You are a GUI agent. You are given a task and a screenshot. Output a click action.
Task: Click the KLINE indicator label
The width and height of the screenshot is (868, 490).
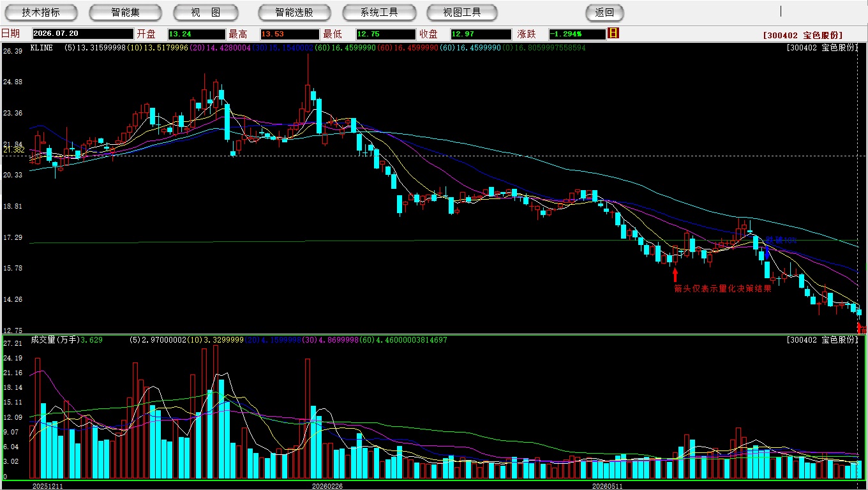41,48
